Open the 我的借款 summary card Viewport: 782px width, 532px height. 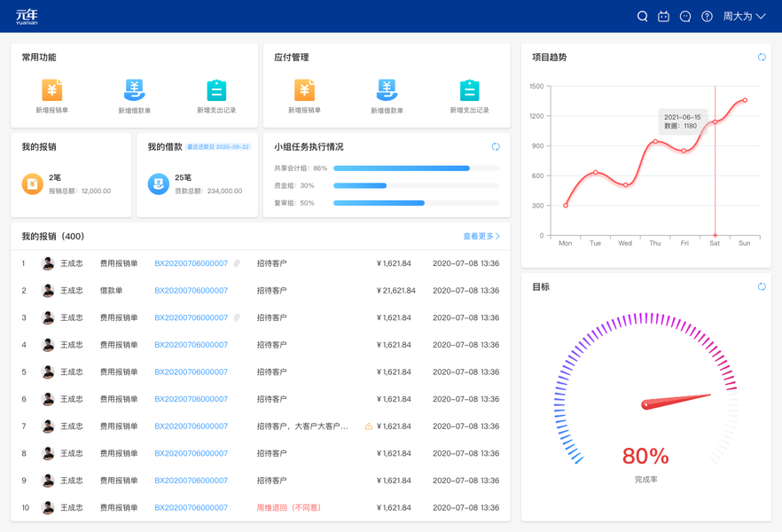tap(197, 175)
